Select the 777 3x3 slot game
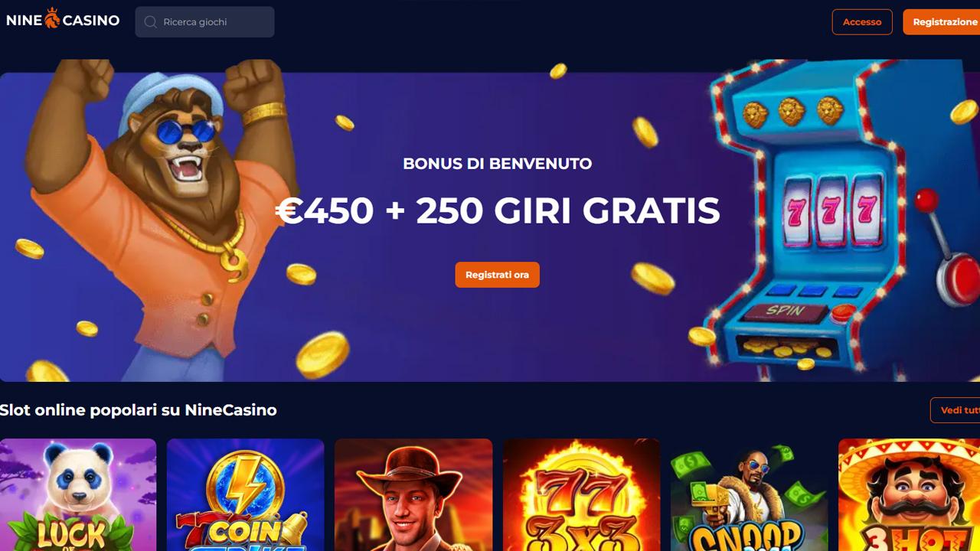This screenshot has height=551, width=980. pos(581,494)
